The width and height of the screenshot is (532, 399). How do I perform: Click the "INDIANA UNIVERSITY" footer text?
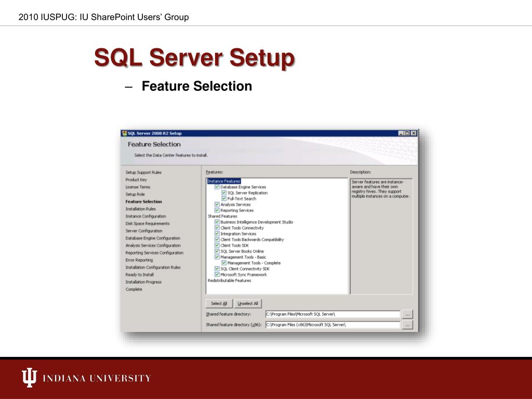[97, 378]
